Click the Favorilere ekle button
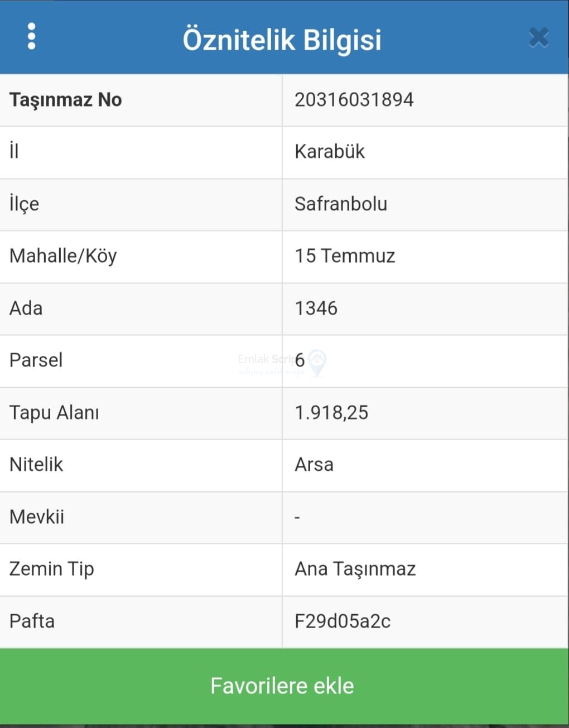This screenshot has height=728, width=569. click(x=282, y=686)
